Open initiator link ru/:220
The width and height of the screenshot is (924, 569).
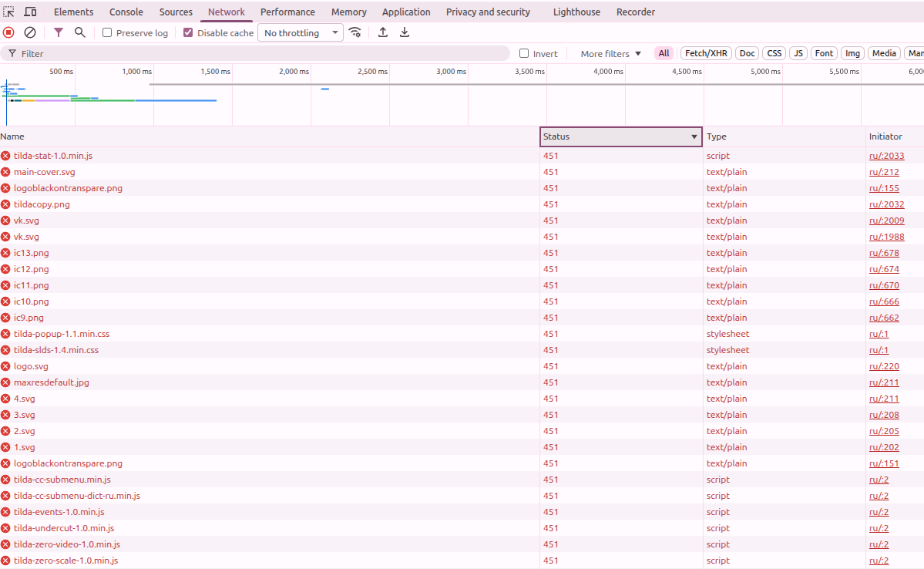click(x=884, y=366)
